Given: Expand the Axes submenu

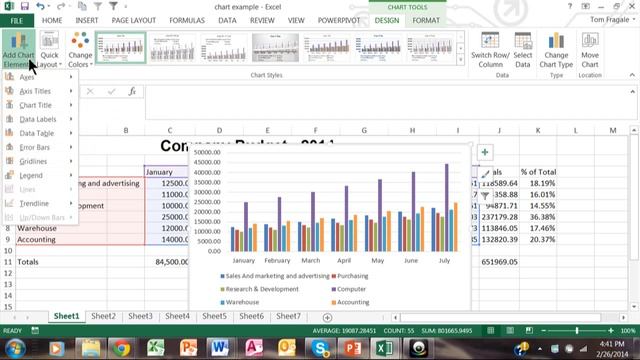Looking at the screenshot, I should click(x=40, y=77).
